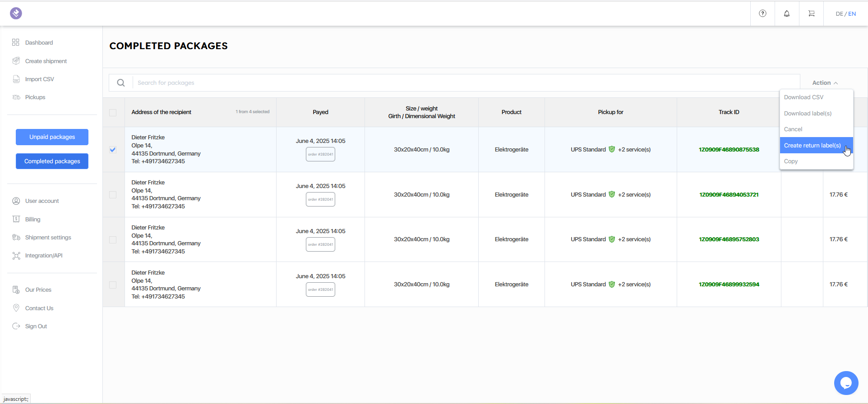Click the Import CSV file icon
The width and height of the screenshot is (868, 404).
pyautogui.click(x=16, y=79)
